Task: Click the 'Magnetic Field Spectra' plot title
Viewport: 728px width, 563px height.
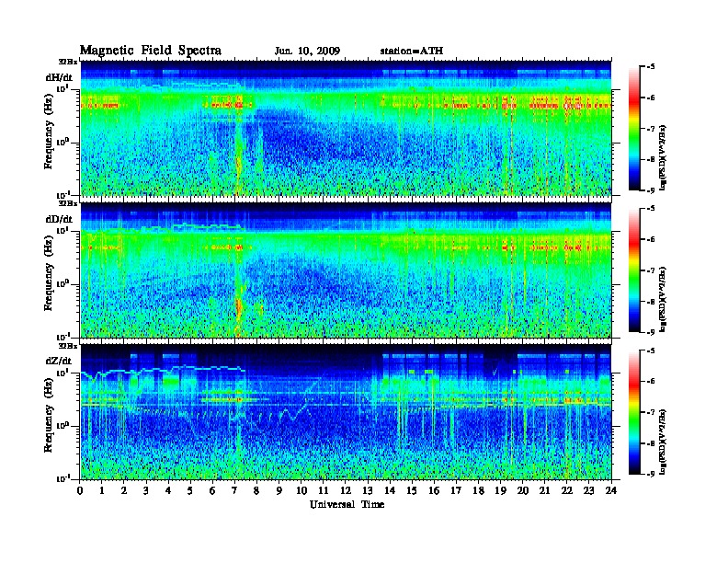Action: [x=151, y=51]
